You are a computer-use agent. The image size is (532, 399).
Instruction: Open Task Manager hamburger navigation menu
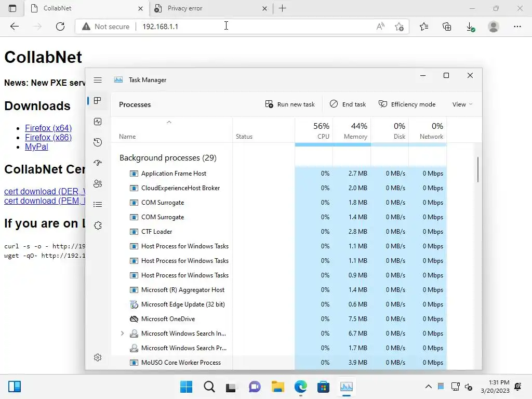click(x=98, y=80)
